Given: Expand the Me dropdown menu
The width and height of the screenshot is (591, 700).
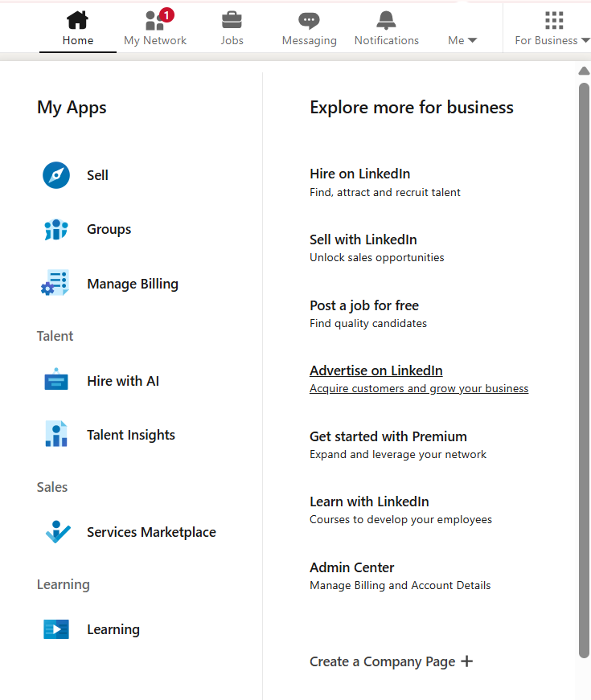Looking at the screenshot, I should click(x=462, y=41).
